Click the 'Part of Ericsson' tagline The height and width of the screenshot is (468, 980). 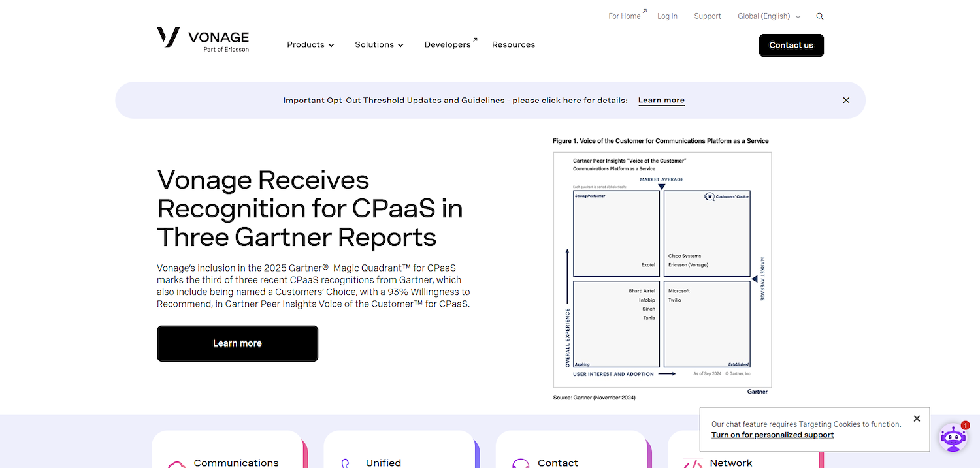[x=226, y=50]
